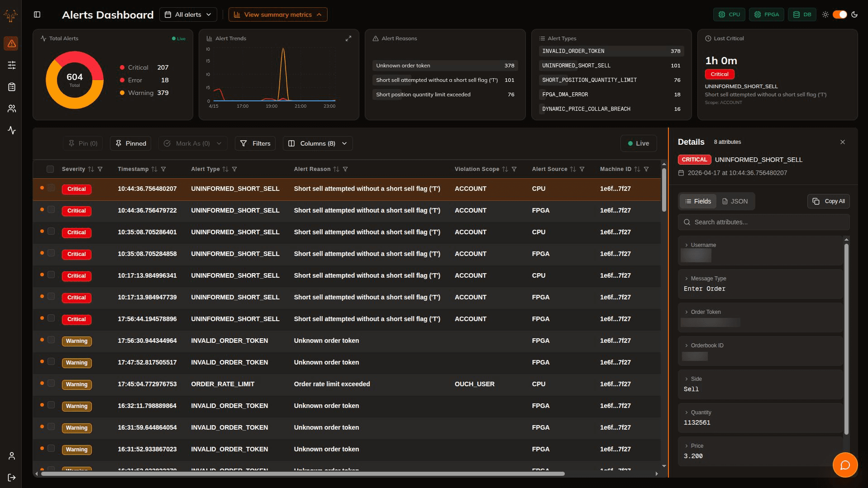Click the Details attributes scrollbar
The width and height of the screenshot is (868, 488).
tap(846, 339)
